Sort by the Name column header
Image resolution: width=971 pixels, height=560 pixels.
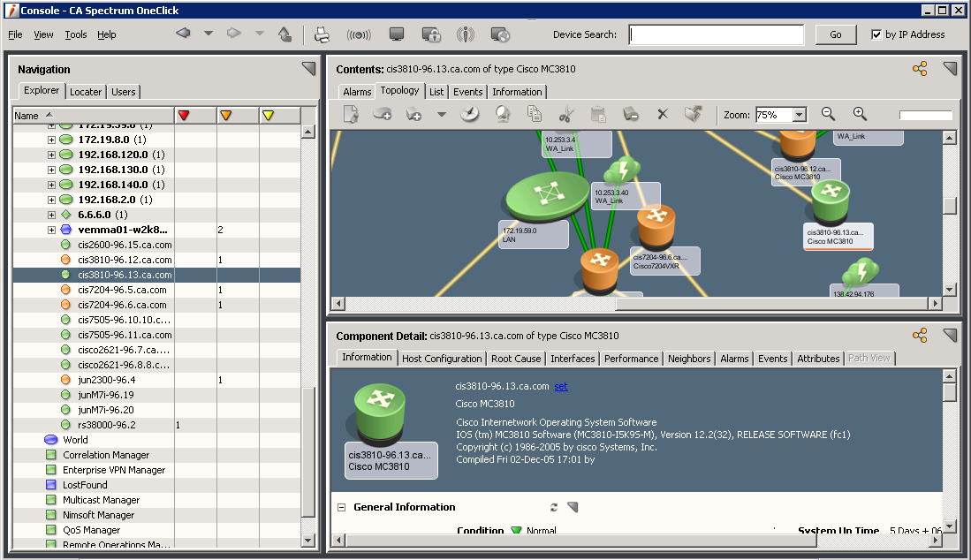point(95,115)
